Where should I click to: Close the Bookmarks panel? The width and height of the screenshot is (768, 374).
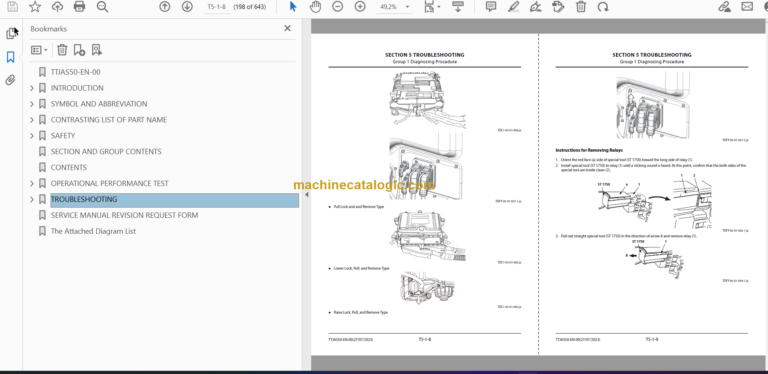coord(288,28)
